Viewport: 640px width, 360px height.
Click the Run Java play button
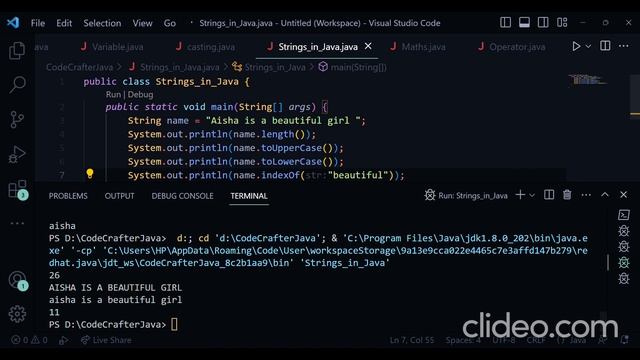[x=576, y=46]
